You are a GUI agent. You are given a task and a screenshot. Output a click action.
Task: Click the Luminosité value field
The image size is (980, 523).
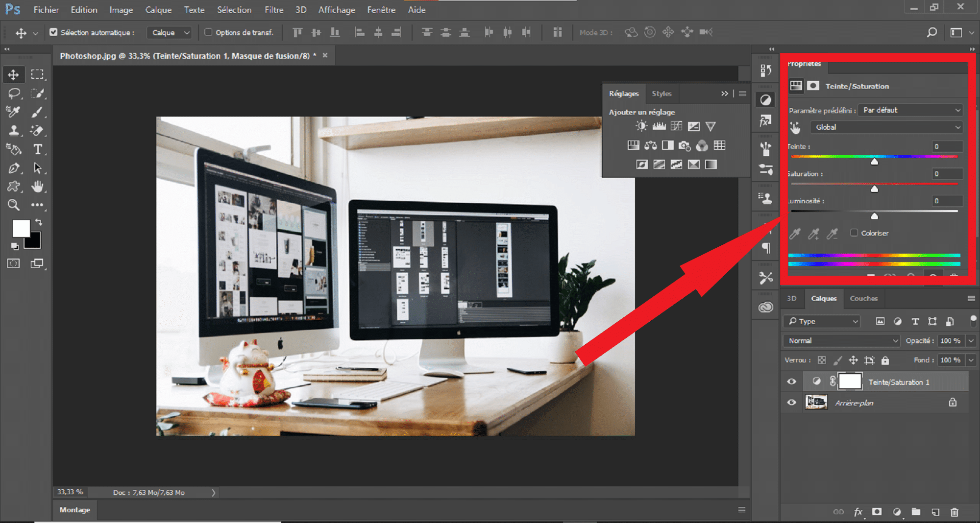click(x=948, y=201)
